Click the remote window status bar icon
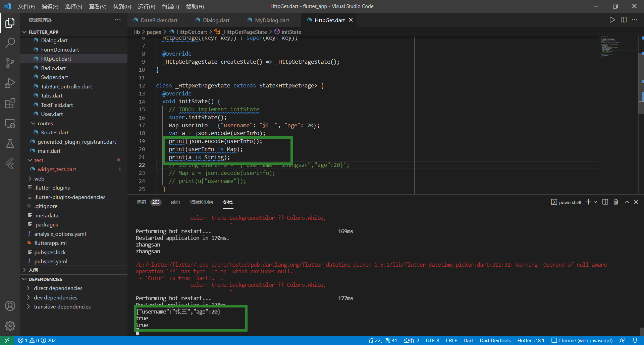 click(7, 340)
